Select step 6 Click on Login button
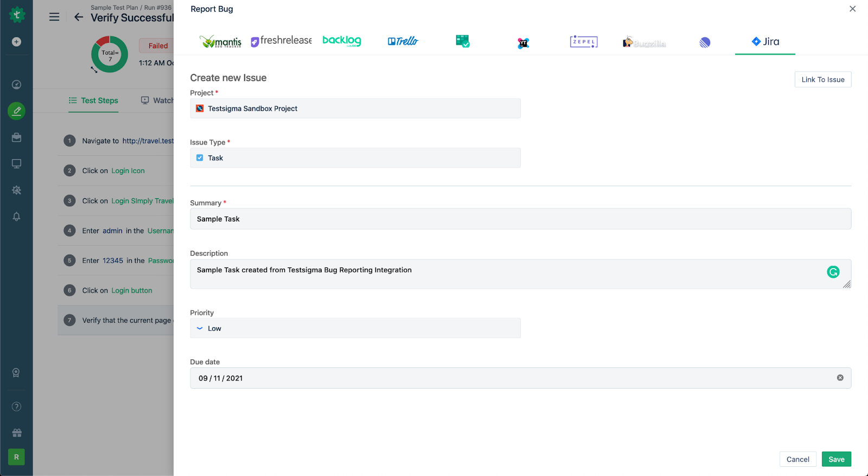The width and height of the screenshot is (868, 476). (x=116, y=290)
